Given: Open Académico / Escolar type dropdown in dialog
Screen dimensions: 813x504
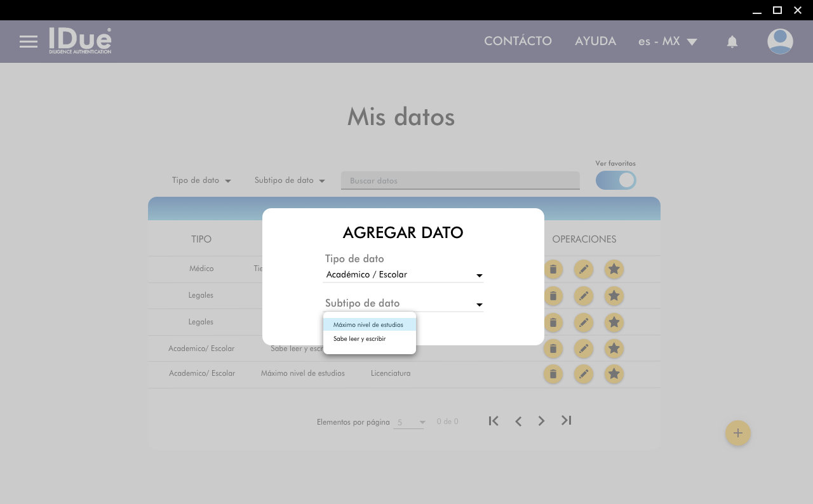Looking at the screenshot, I should pos(403,275).
